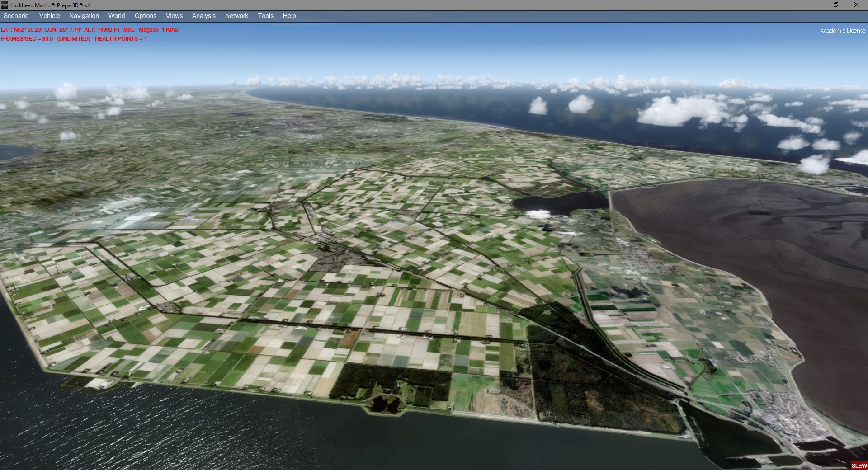Image resolution: width=868 pixels, height=470 pixels.
Task: Open the Vehicle menu
Action: click(x=49, y=16)
